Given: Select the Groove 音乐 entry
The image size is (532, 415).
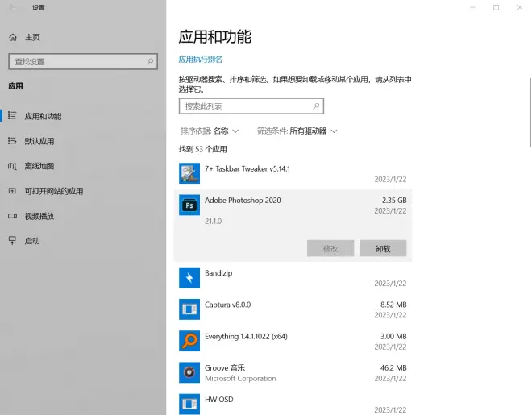Looking at the screenshot, I should 293,372.
